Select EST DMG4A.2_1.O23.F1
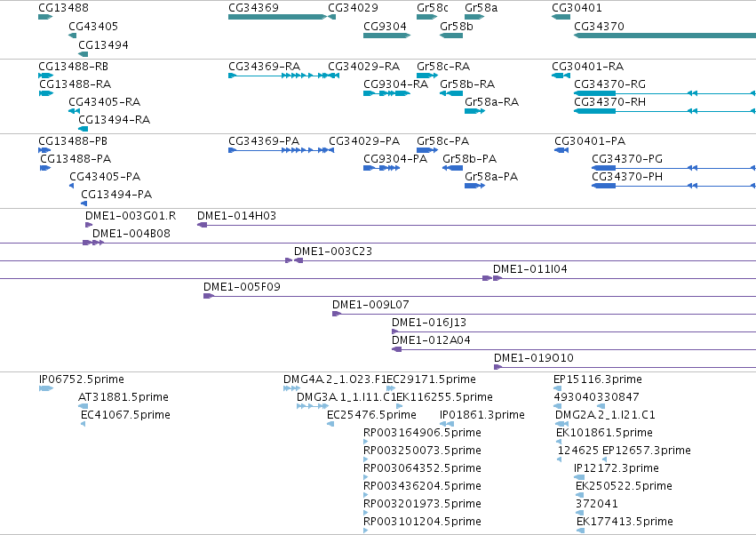756x535 pixels. 335,379
